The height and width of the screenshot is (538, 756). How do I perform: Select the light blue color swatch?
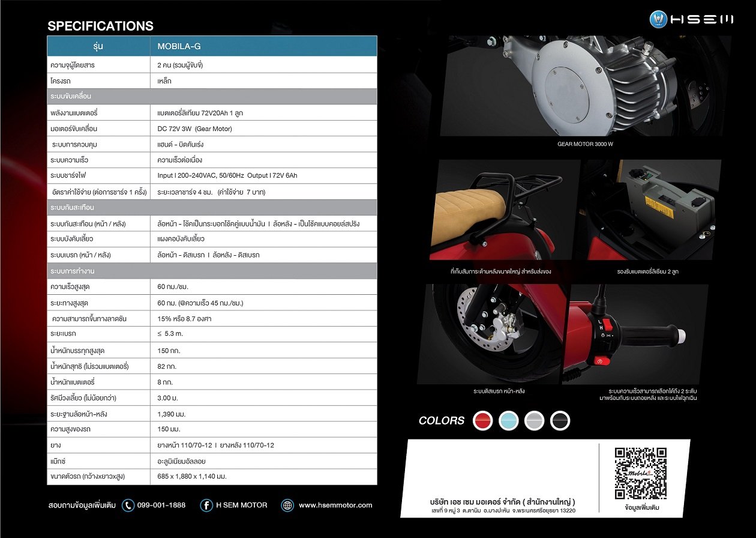tap(508, 421)
